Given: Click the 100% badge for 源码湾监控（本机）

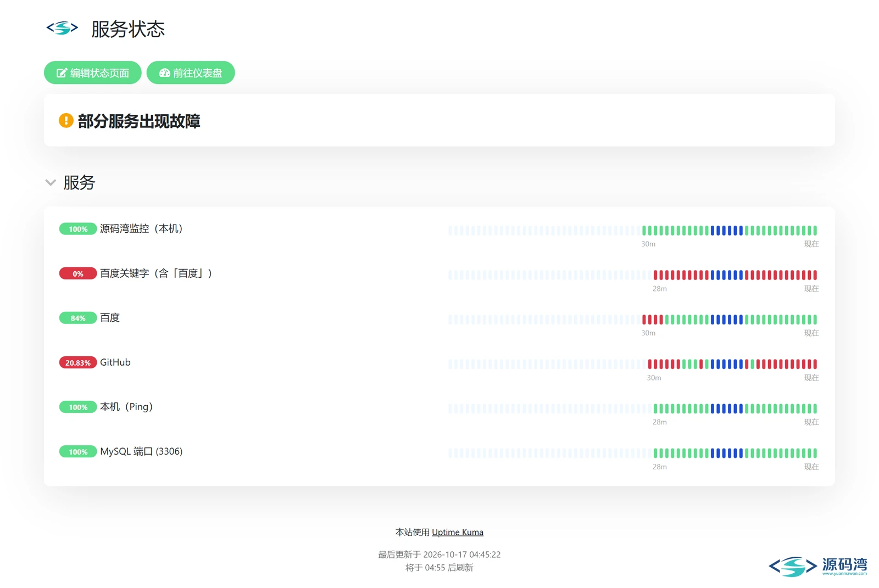Looking at the screenshot, I should pyautogui.click(x=78, y=229).
